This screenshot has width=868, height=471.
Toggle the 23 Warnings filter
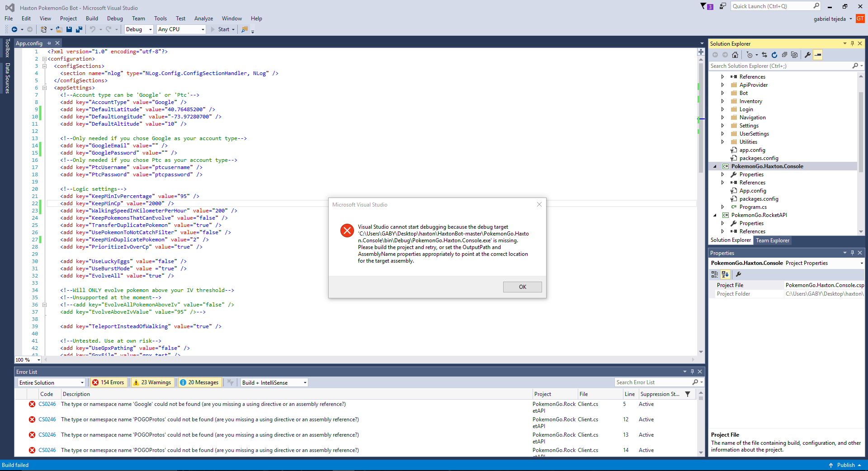(152, 382)
